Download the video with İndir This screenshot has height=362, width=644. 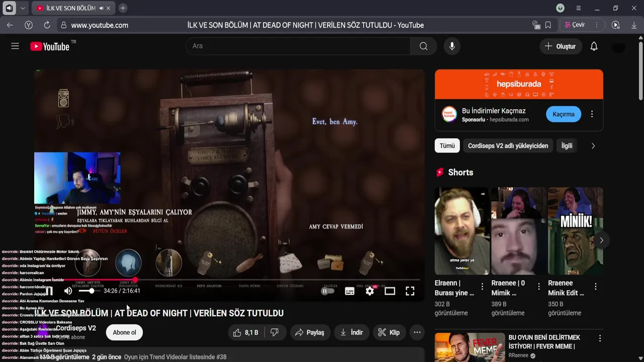tap(351, 332)
